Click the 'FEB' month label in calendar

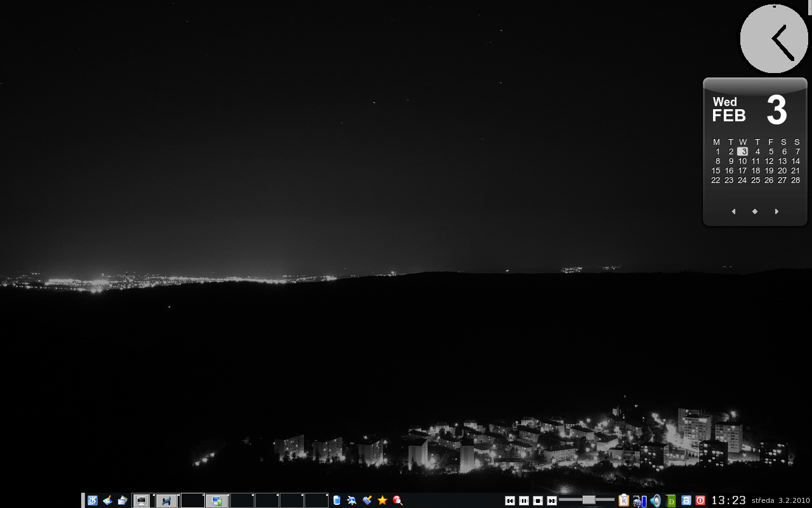[729, 116]
